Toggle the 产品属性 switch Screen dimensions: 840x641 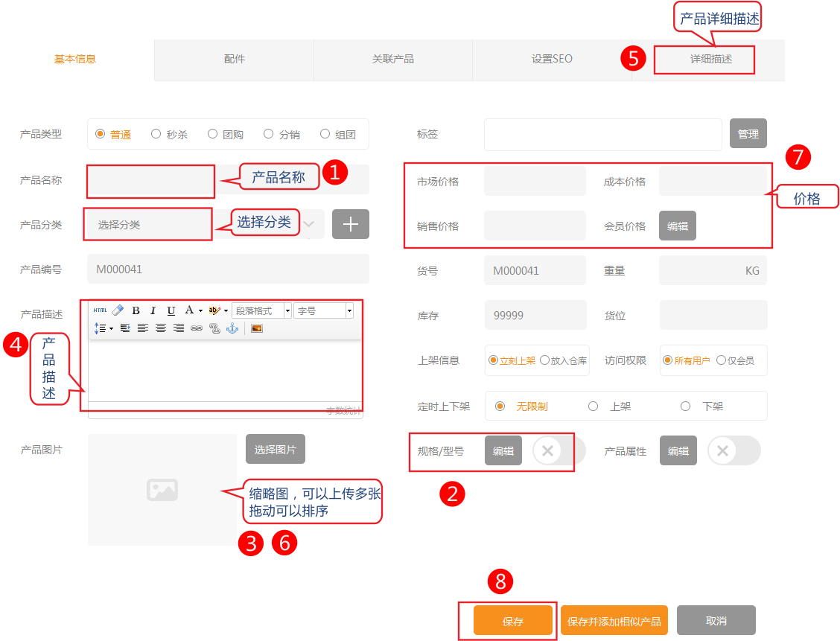734,450
